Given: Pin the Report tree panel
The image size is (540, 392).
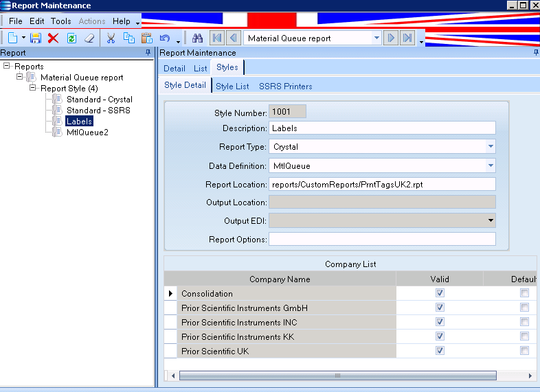Looking at the screenshot, I should [148, 52].
